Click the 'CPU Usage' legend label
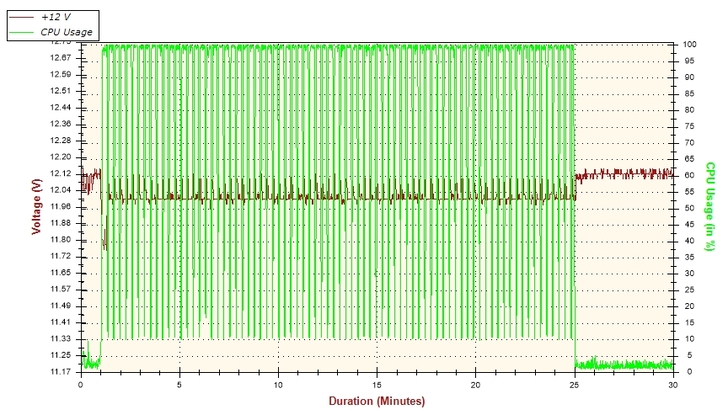This screenshot has height=415, width=728. pyautogui.click(x=66, y=32)
